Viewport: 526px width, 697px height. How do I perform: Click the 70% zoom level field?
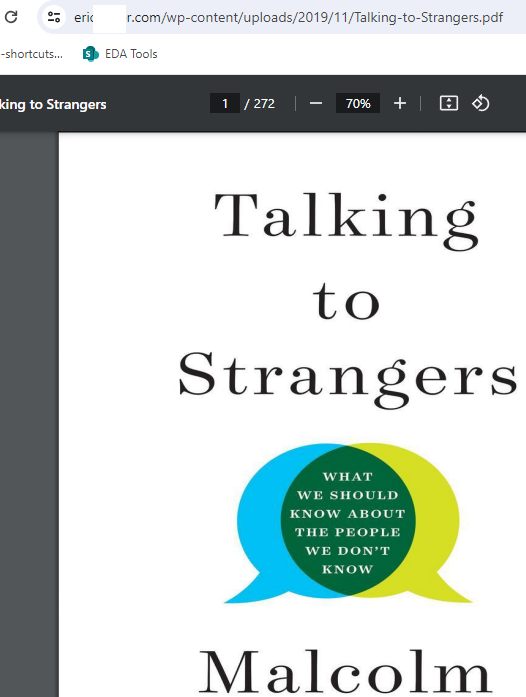(x=358, y=104)
